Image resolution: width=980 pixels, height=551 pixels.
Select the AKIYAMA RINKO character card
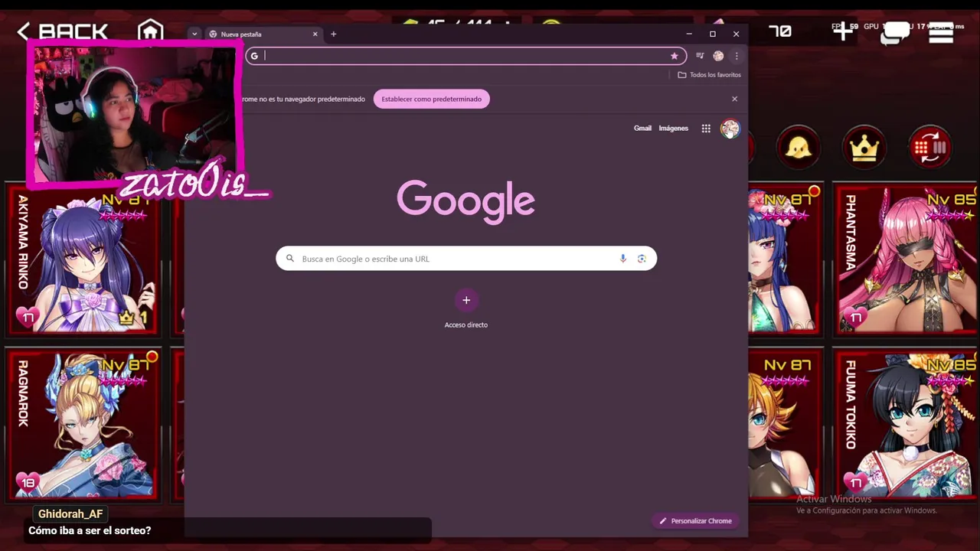[x=83, y=260]
